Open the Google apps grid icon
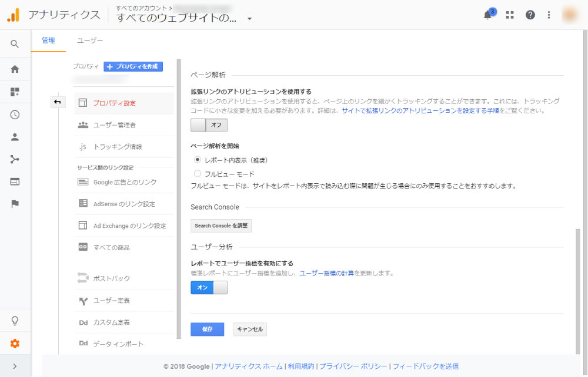 point(510,15)
